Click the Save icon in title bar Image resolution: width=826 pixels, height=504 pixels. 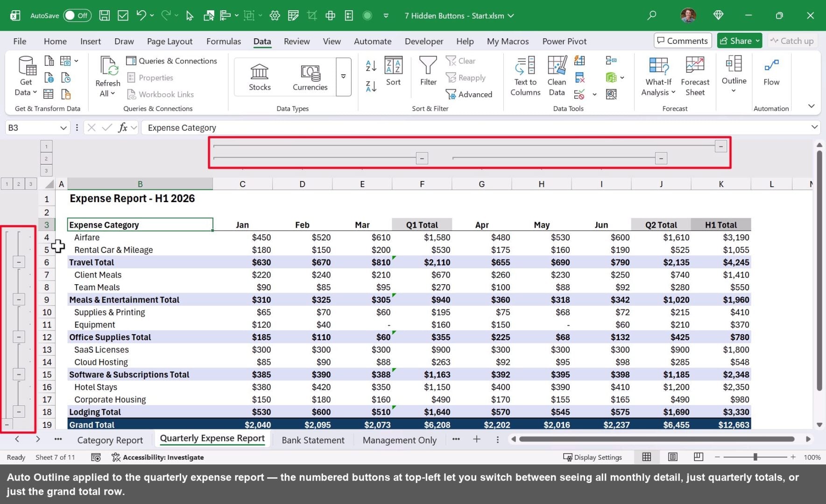pos(105,15)
